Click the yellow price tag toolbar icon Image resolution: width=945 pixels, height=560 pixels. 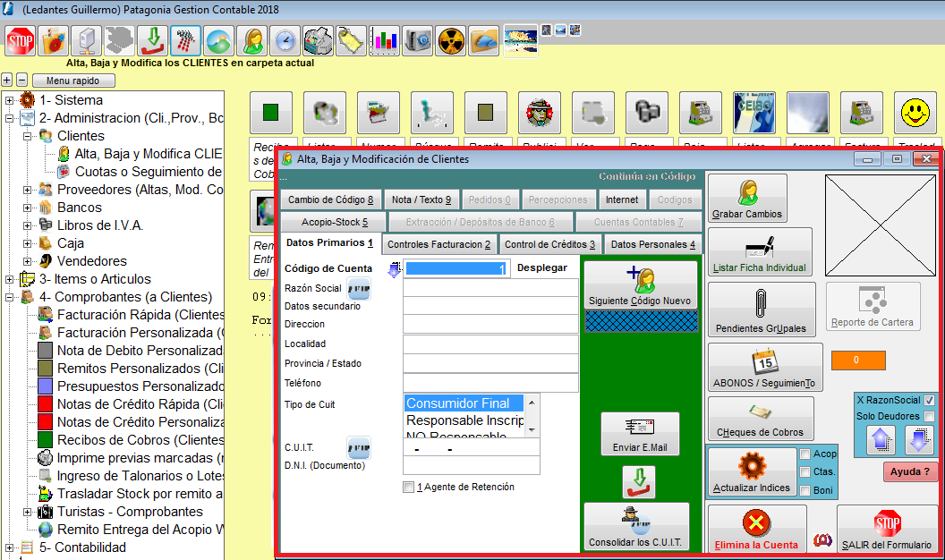point(352,41)
